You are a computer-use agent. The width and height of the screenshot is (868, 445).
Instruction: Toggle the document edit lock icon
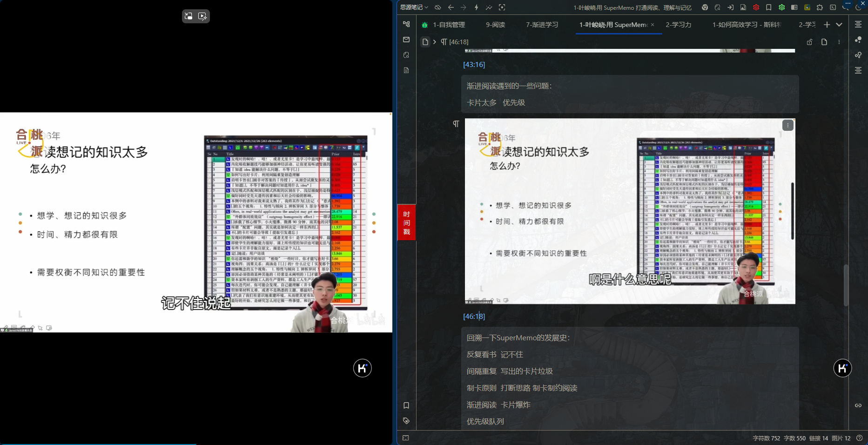[810, 42]
